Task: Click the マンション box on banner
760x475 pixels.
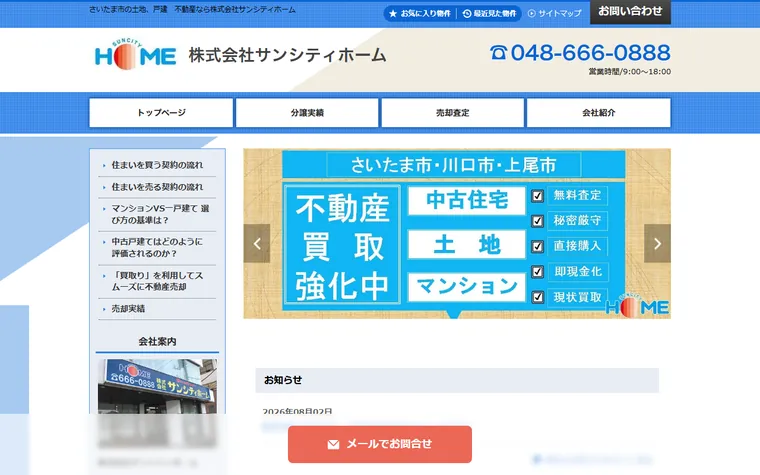Action: 467,286
